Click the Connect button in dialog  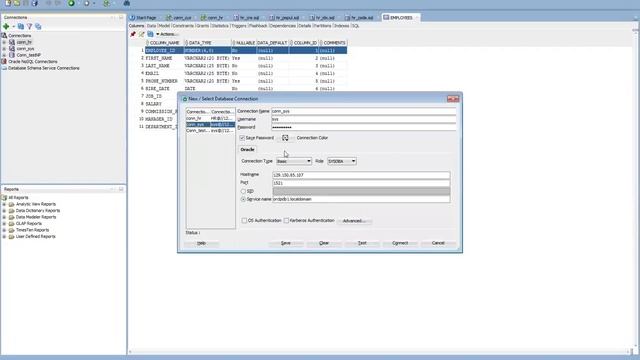[x=400, y=243]
